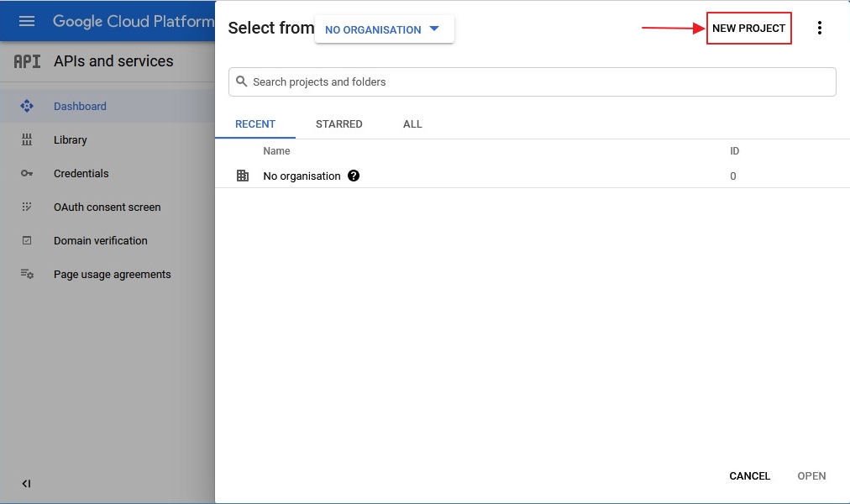Click the help icon beside No organisation
Image resolution: width=850 pixels, height=504 pixels.
point(354,176)
